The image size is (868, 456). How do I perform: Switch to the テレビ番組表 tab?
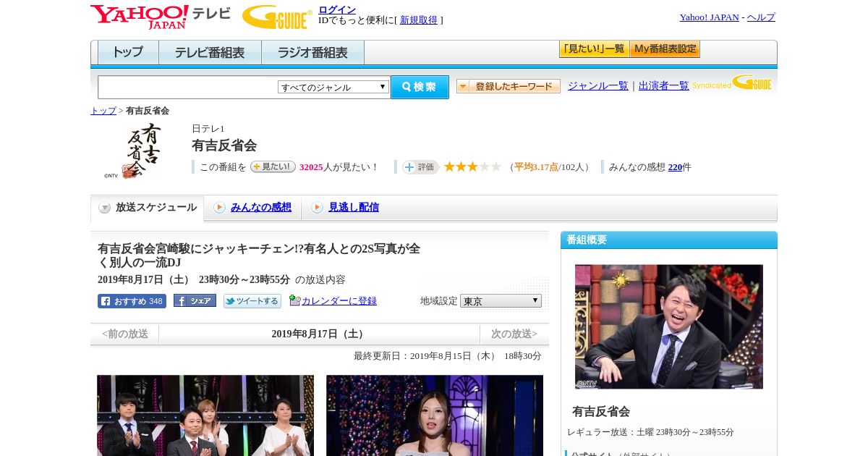tap(210, 53)
